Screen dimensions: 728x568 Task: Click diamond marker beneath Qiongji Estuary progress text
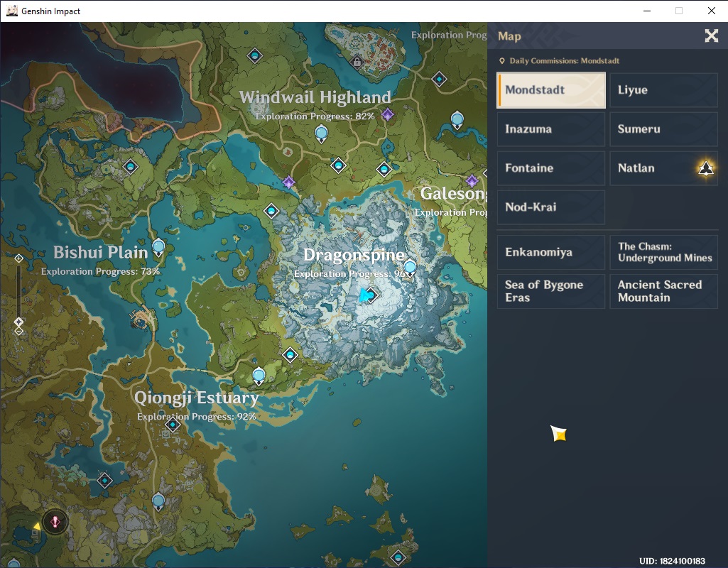pyautogui.click(x=173, y=424)
